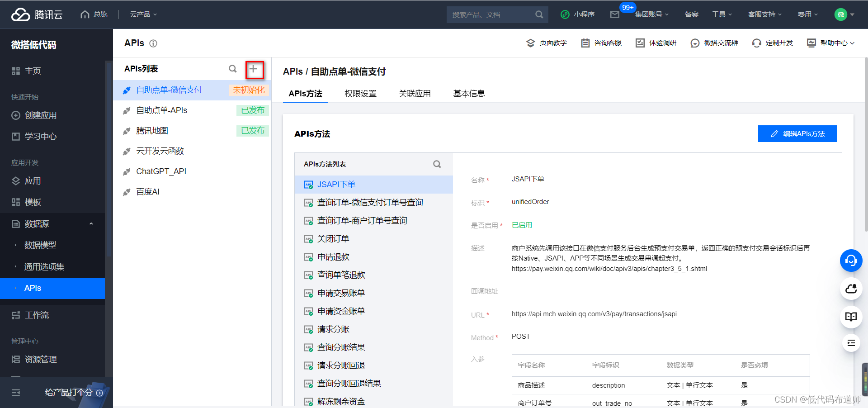The width and height of the screenshot is (868, 408).
Task: Click the floating customer support headset icon
Action: point(851,261)
